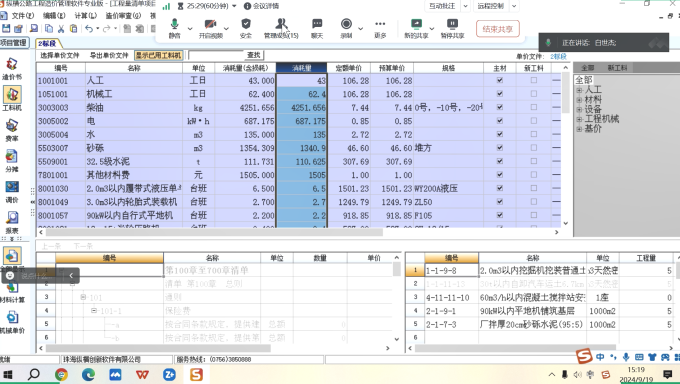680x384 pixels.
Task: Click the paste clipboard icon in the toolbar
Action: [x=74, y=29]
